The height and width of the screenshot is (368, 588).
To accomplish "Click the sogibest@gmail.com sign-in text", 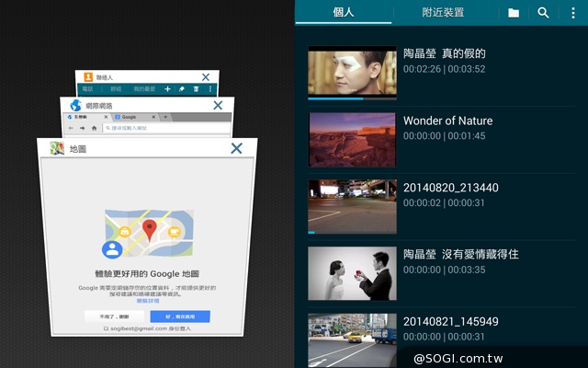I will pyautogui.click(x=147, y=328).
